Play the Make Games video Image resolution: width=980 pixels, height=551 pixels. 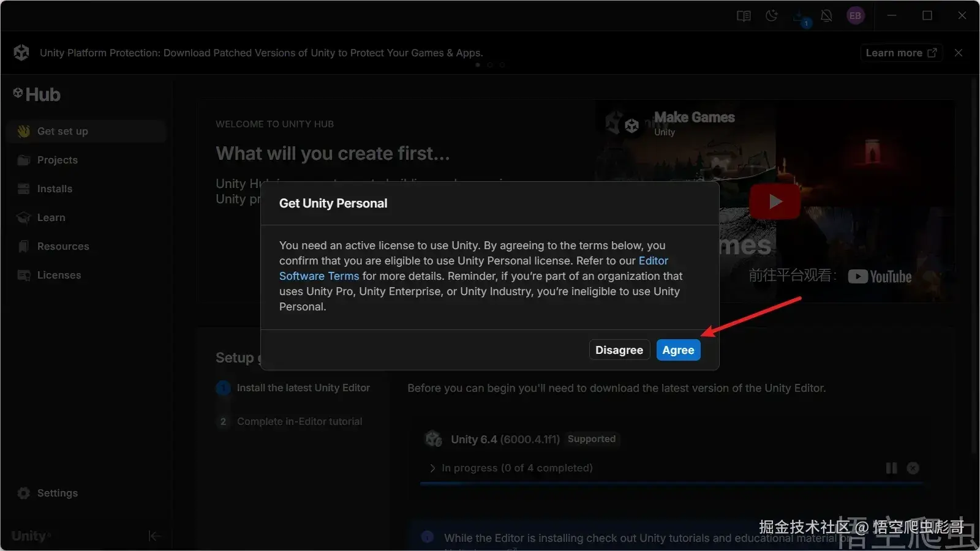pos(775,201)
